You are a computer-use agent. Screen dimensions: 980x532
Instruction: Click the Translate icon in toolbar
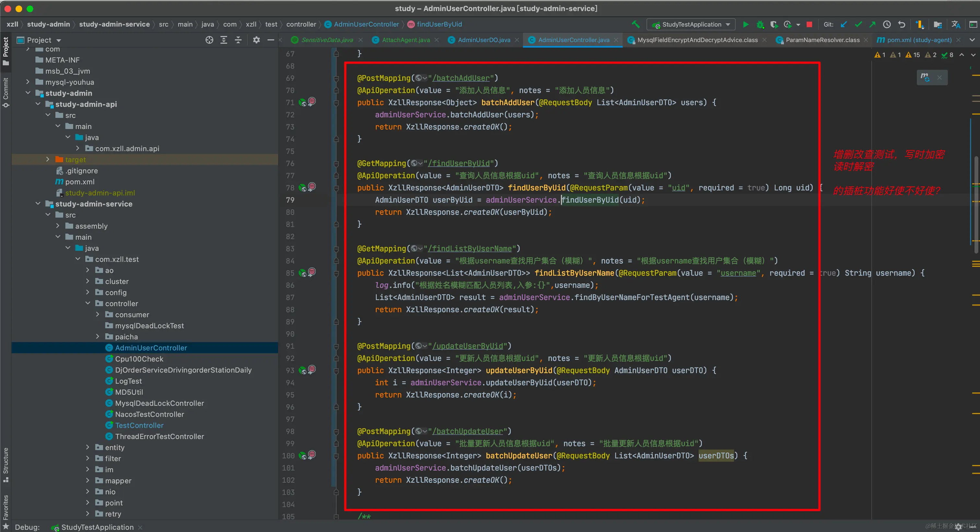tap(956, 24)
